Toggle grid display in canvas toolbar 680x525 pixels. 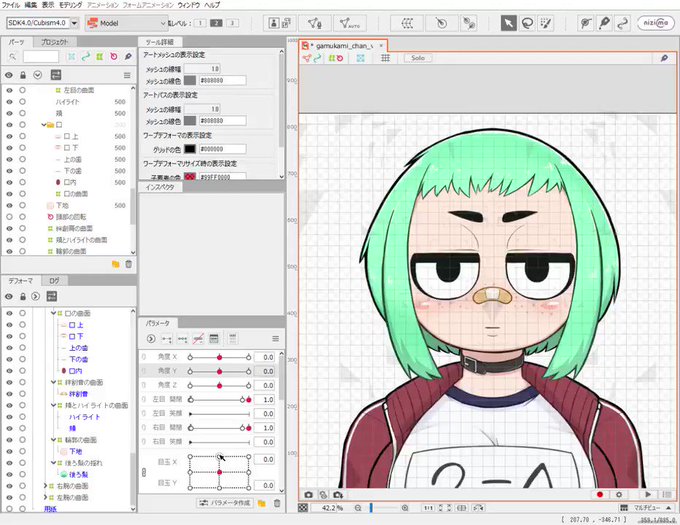[x=385, y=58]
